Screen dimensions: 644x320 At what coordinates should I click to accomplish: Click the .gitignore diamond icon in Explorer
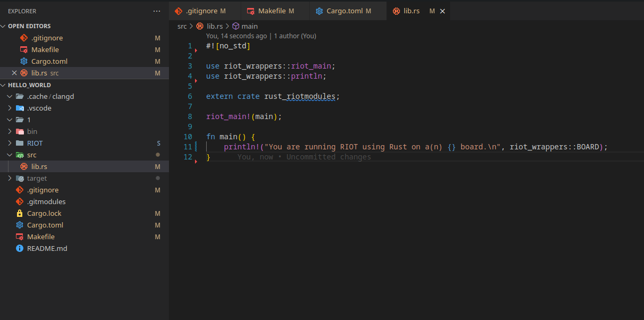coord(20,190)
